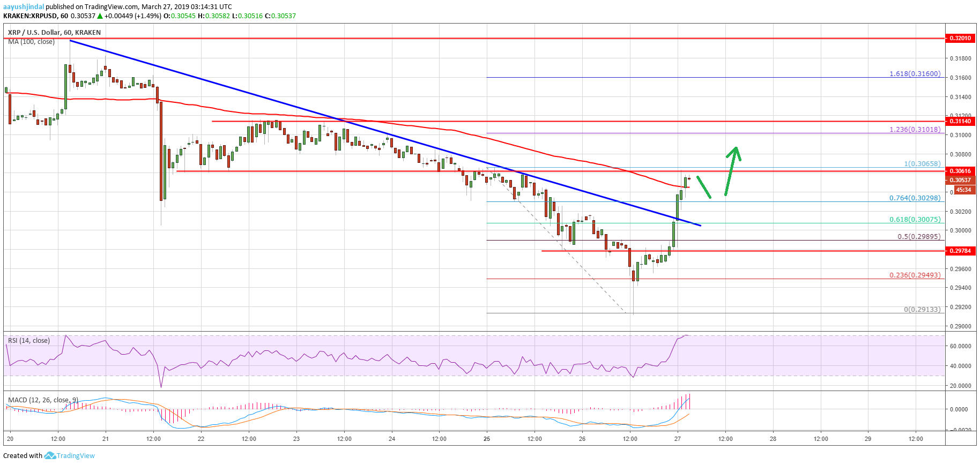Viewport: 980px width, 465px height.
Task: Click the RSI (14, close) indicator label
Action: coord(29,341)
